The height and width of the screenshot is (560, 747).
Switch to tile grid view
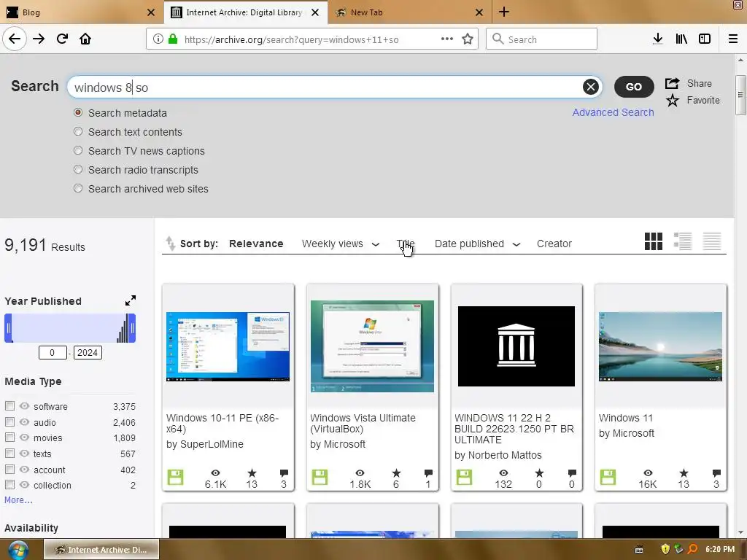pyautogui.click(x=653, y=241)
